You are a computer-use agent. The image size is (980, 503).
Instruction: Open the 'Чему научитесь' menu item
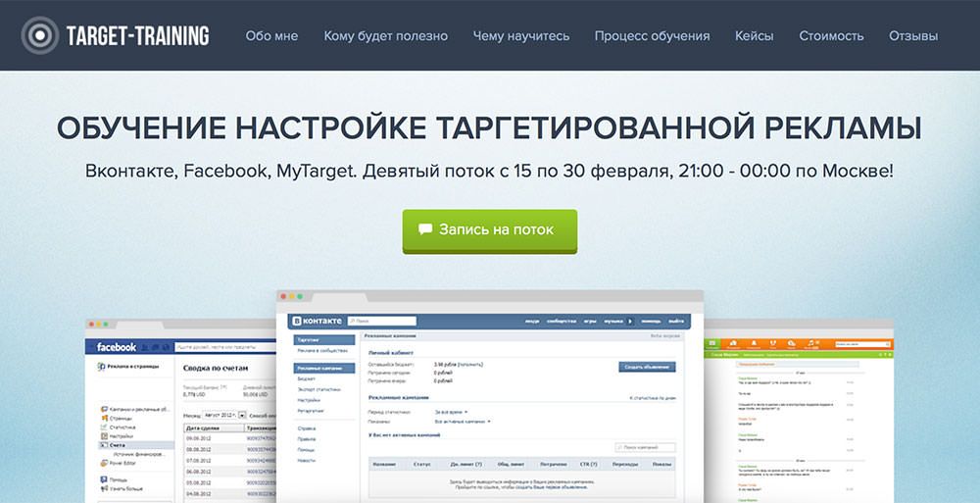coord(520,35)
